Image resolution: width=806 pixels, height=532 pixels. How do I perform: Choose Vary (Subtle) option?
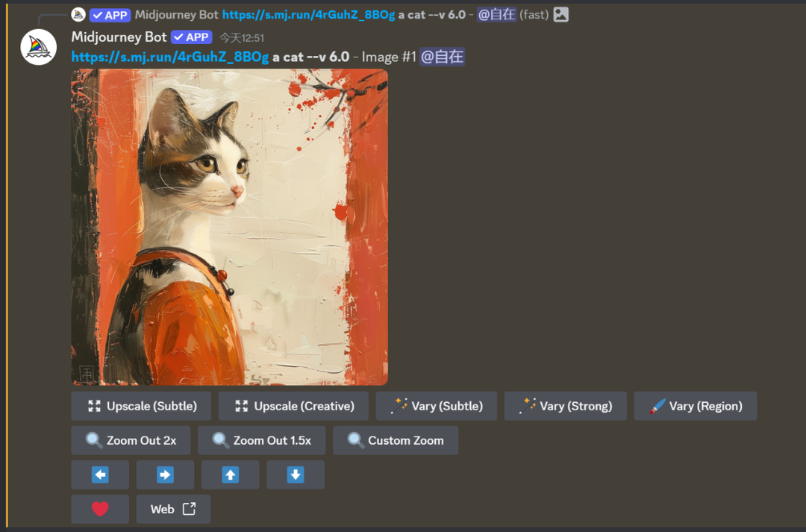(437, 406)
